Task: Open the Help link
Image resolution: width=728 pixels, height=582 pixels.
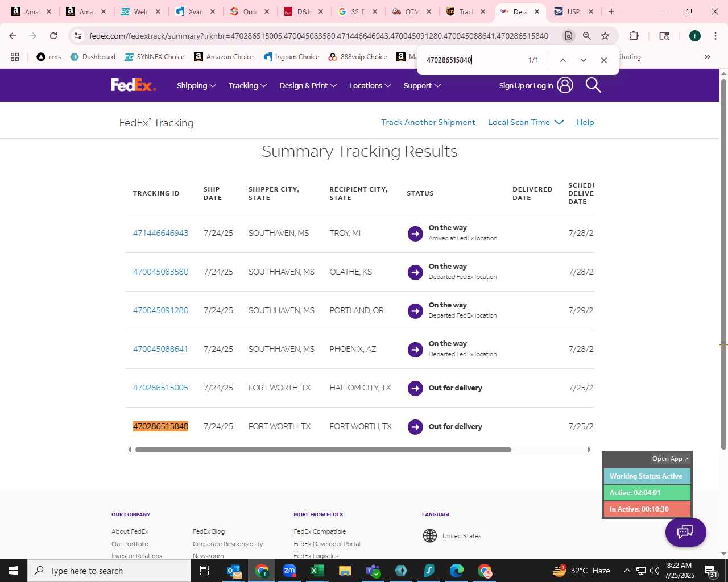Action: pos(585,122)
